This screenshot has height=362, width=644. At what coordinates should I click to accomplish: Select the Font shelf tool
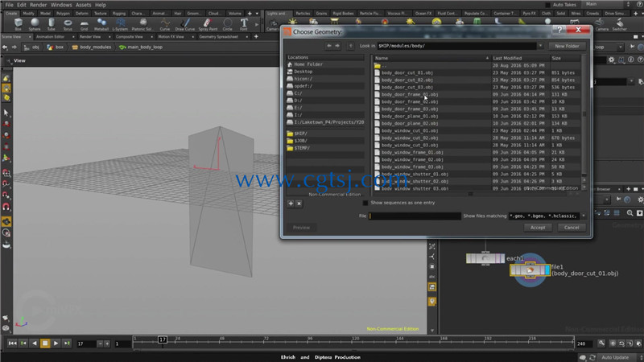[244, 24]
